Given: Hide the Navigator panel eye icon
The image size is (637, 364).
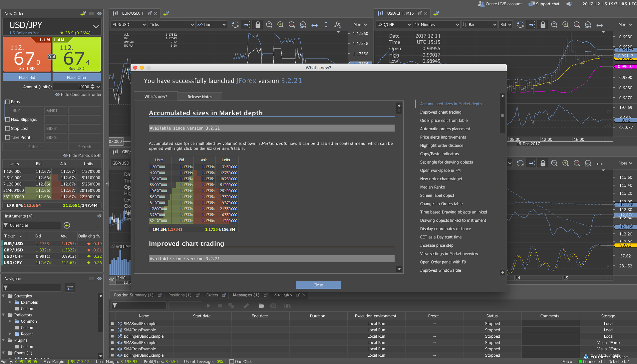Looking at the screenshot, I should (x=99, y=279).
